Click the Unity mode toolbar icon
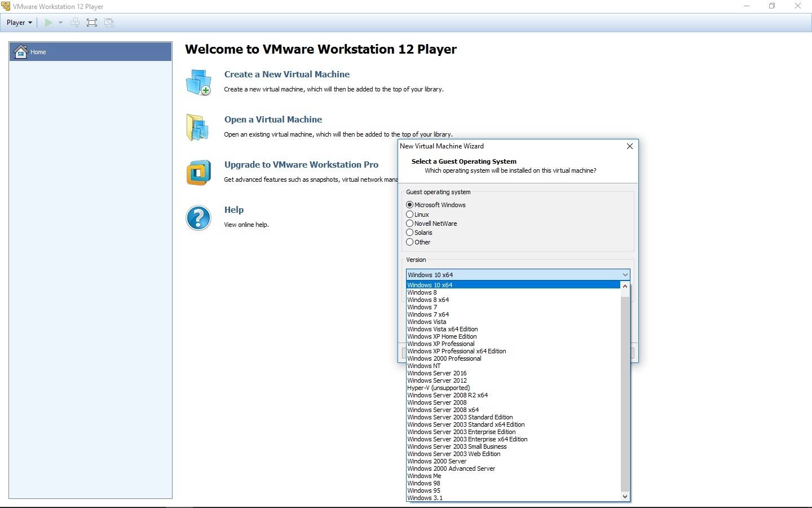 click(x=109, y=23)
